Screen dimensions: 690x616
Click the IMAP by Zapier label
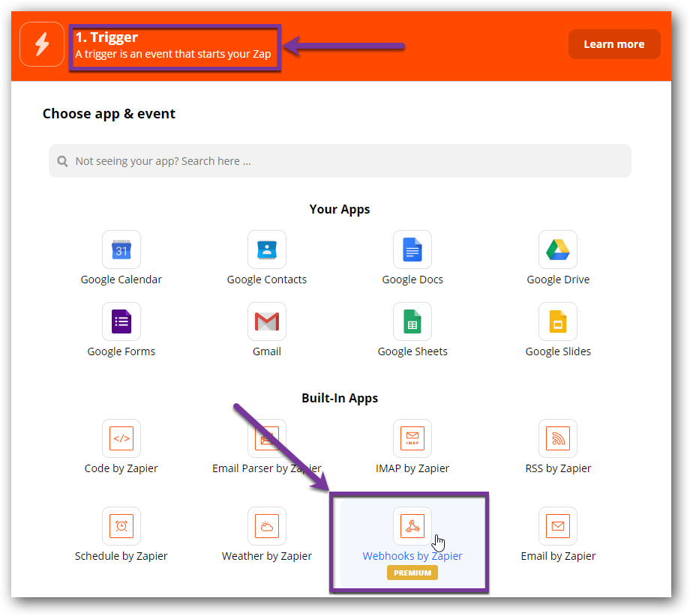[412, 468]
